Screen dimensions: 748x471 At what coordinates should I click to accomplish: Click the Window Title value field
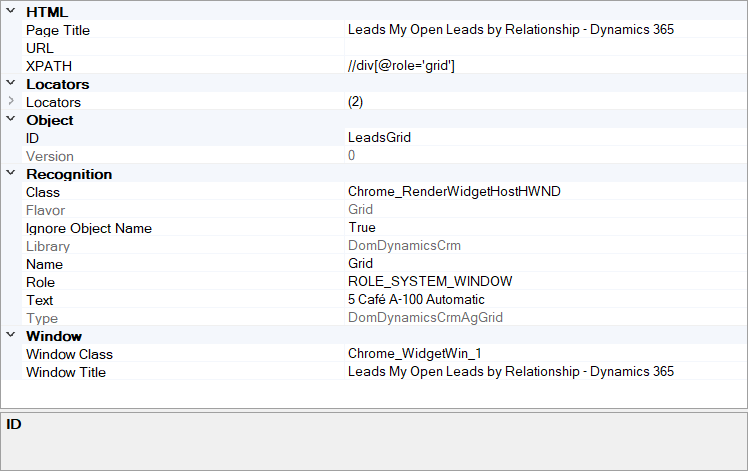(510, 372)
